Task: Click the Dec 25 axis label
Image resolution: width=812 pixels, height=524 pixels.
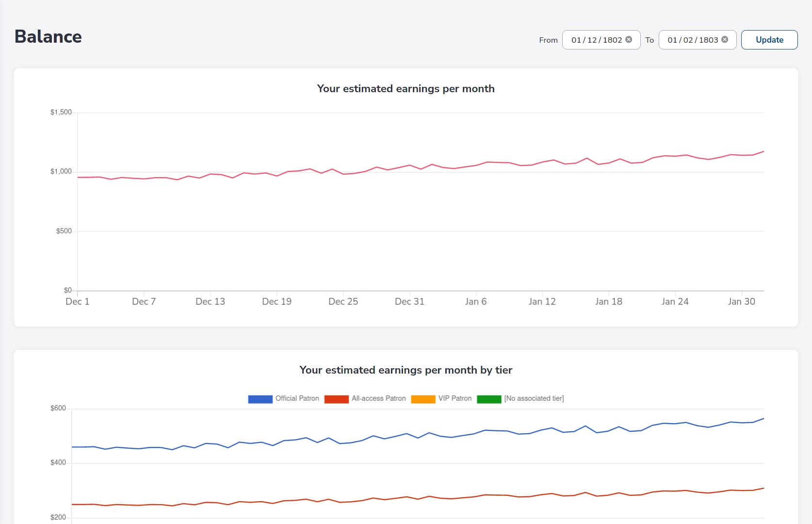Action: click(343, 301)
